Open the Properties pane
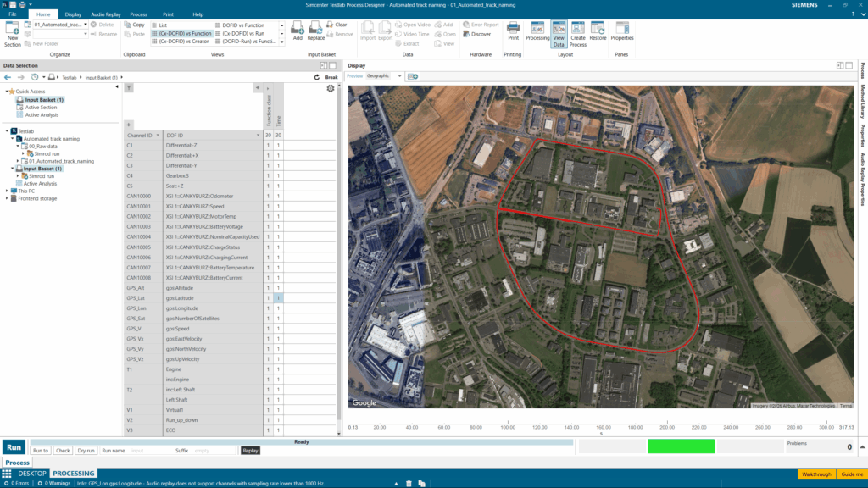 click(x=622, y=31)
